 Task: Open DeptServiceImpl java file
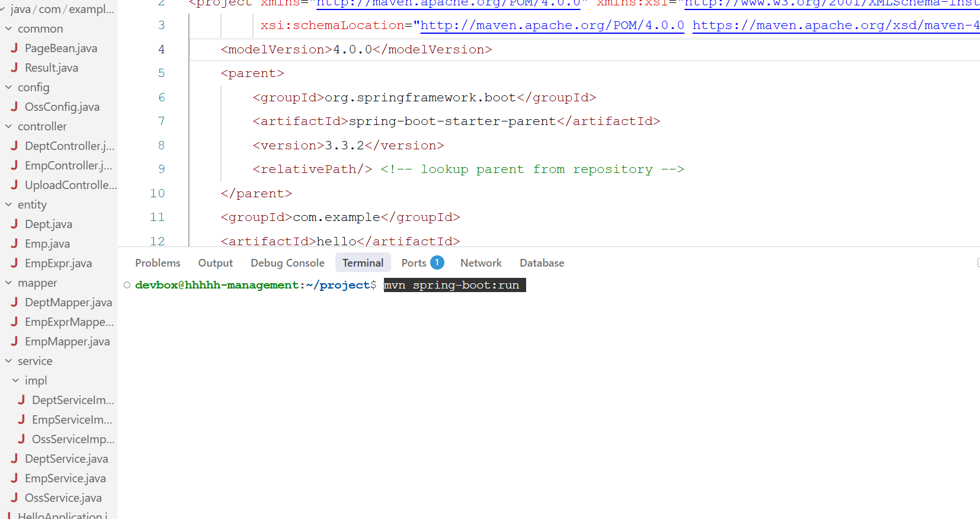coord(73,400)
